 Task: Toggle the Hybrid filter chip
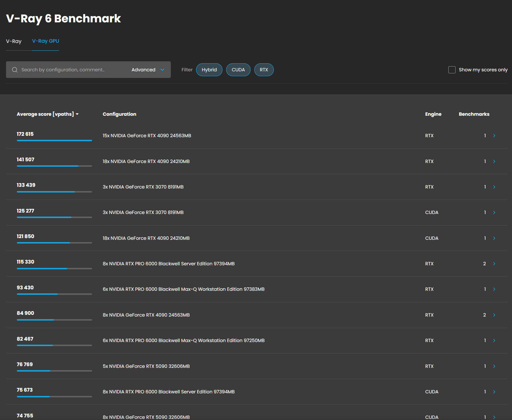click(209, 70)
